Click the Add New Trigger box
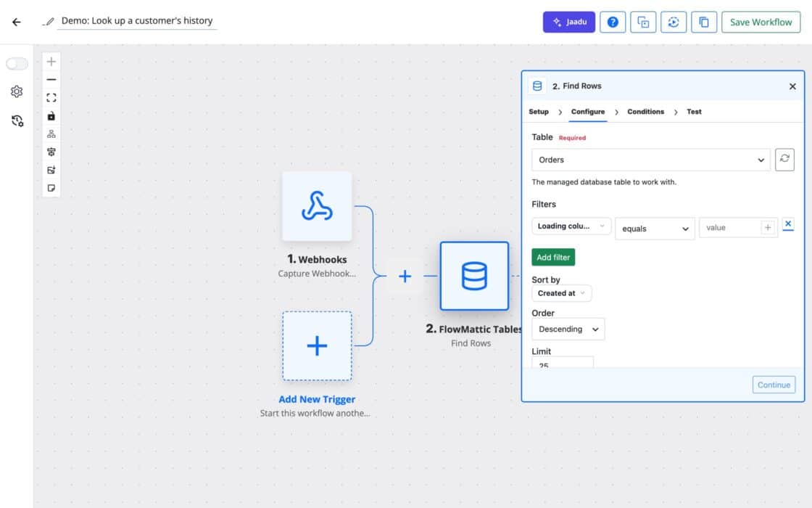Screen dimensions: 812x508 [x=317, y=345]
